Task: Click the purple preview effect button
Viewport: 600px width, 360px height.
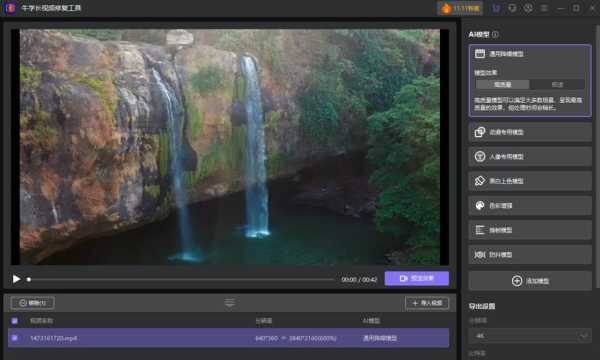Action: pos(416,279)
